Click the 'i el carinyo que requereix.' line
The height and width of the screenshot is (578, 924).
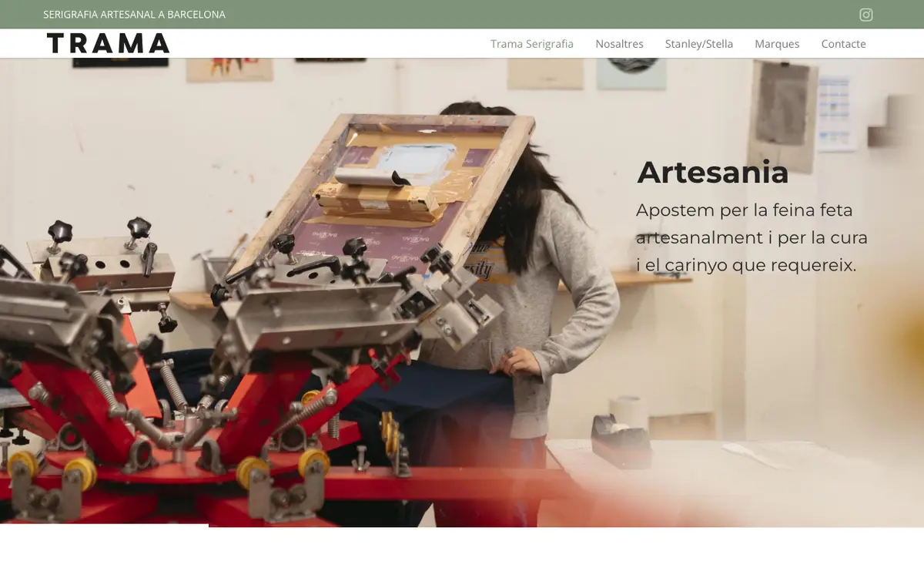[x=746, y=265]
